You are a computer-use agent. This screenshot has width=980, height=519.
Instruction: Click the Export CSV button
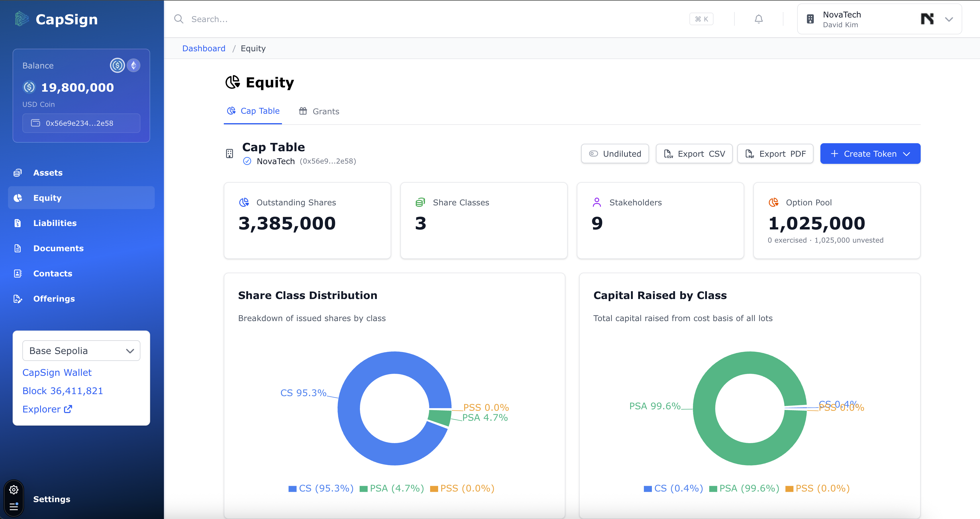pyautogui.click(x=694, y=154)
